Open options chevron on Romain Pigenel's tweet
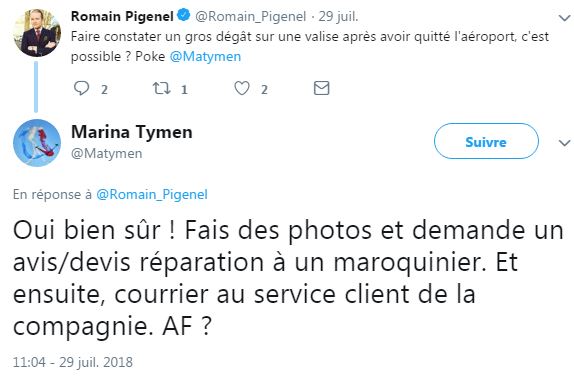This screenshot has width=574, height=377. coord(564,18)
